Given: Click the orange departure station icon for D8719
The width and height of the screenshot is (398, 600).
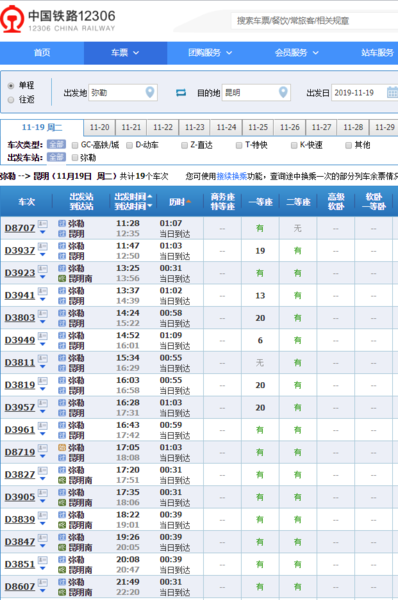Looking at the screenshot, I should click(62, 447).
